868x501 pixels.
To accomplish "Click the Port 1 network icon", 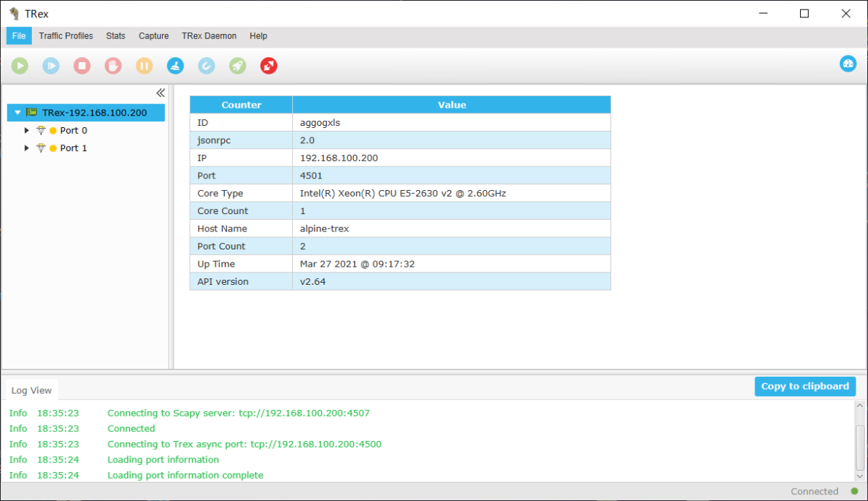I will pyautogui.click(x=41, y=147).
